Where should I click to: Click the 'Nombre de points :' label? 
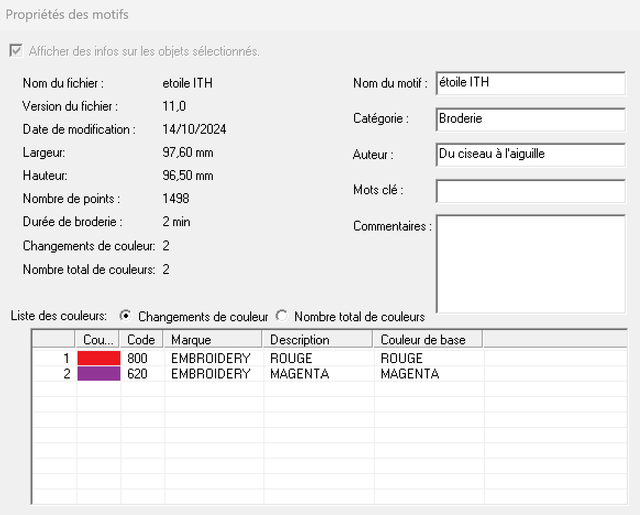[71, 199]
